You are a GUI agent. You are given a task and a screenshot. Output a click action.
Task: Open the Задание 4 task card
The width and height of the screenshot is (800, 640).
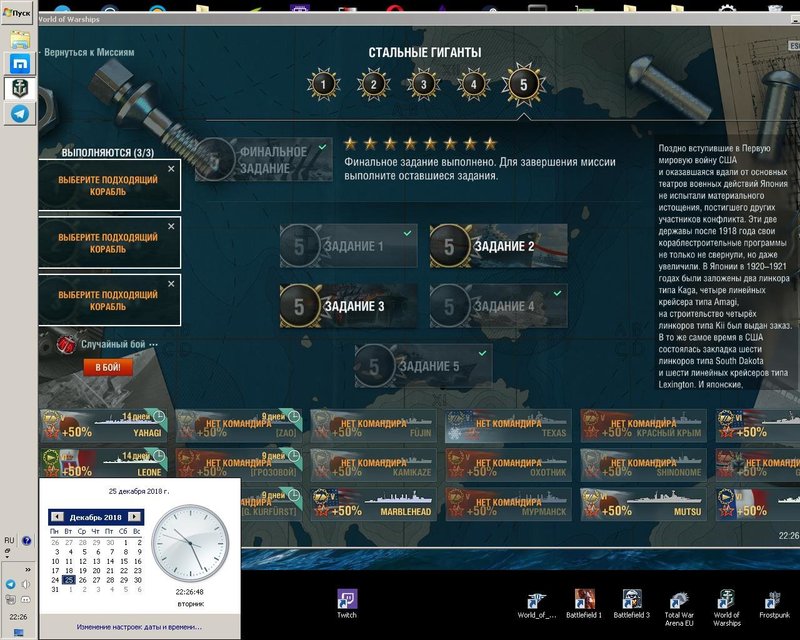498,306
